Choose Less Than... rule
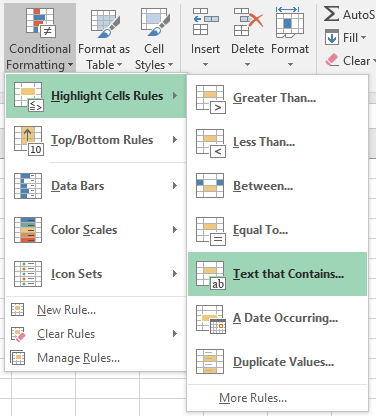 click(x=277, y=142)
